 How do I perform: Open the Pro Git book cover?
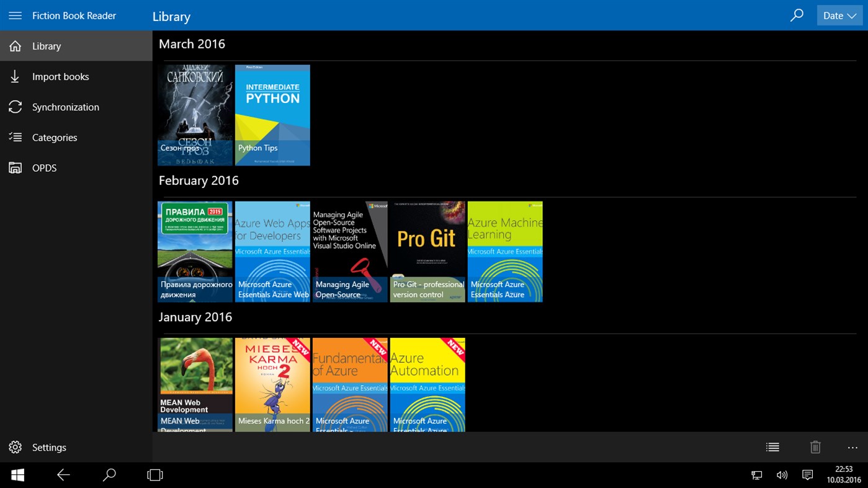click(x=427, y=251)
